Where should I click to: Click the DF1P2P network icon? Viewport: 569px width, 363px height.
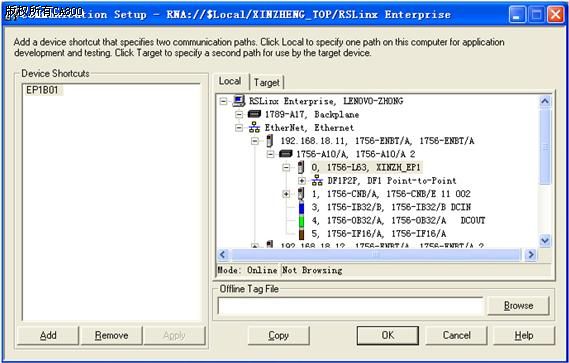317,180
